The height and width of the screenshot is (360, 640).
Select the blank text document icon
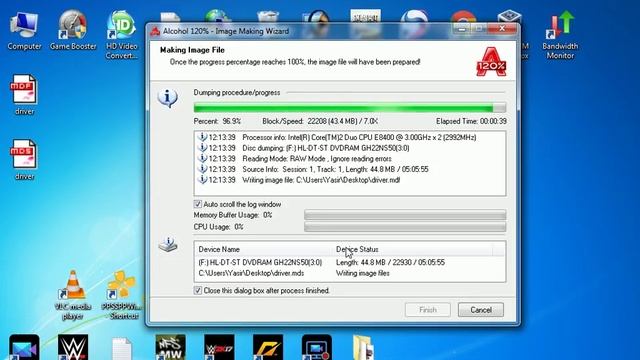(x=121, y=348)
